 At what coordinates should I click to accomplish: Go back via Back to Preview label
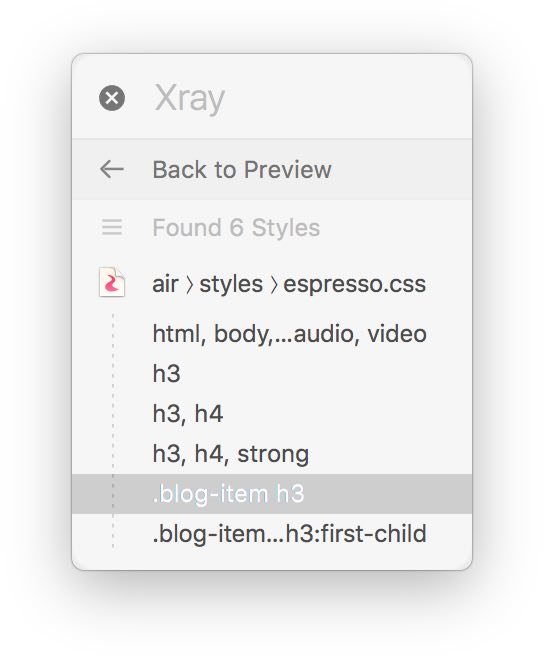[242, 169]
